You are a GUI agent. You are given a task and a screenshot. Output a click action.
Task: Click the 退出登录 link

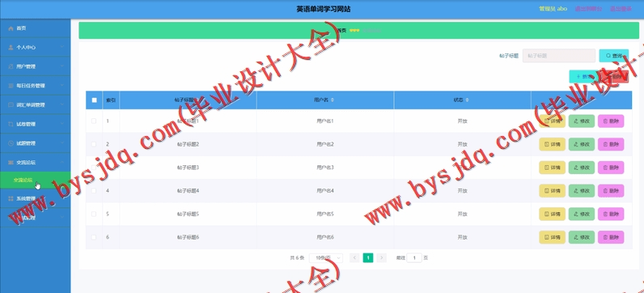coord(621,9)
